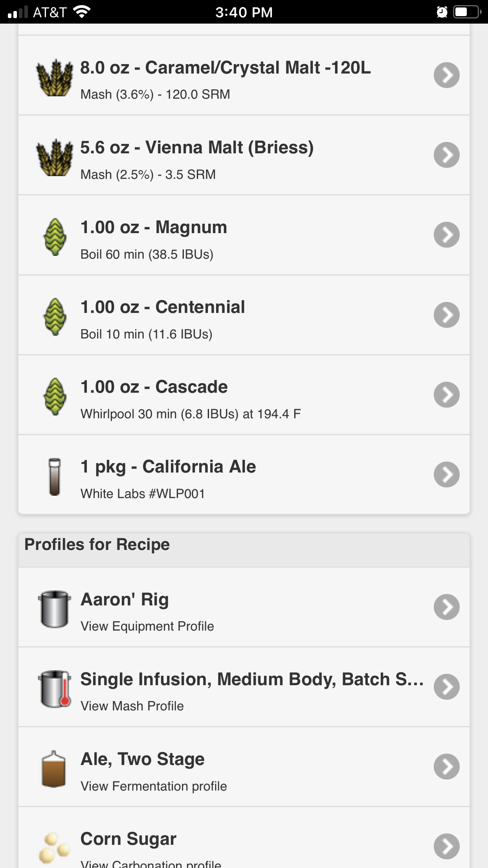
Task: Tap the grain icon beside Caramel/Crystal Malt
Action: (55, 78)
